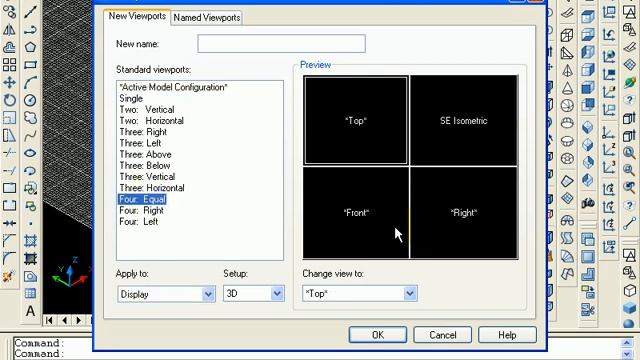Select the Fillet modify tool
The width and height of the screenshot is (640, 360).
click(x=9, y=258)
